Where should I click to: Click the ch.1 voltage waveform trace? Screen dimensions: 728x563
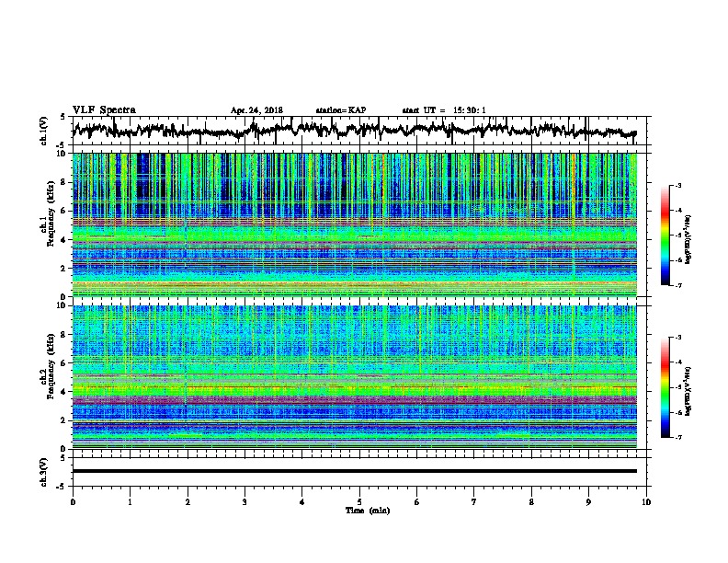tap(354, 131)
